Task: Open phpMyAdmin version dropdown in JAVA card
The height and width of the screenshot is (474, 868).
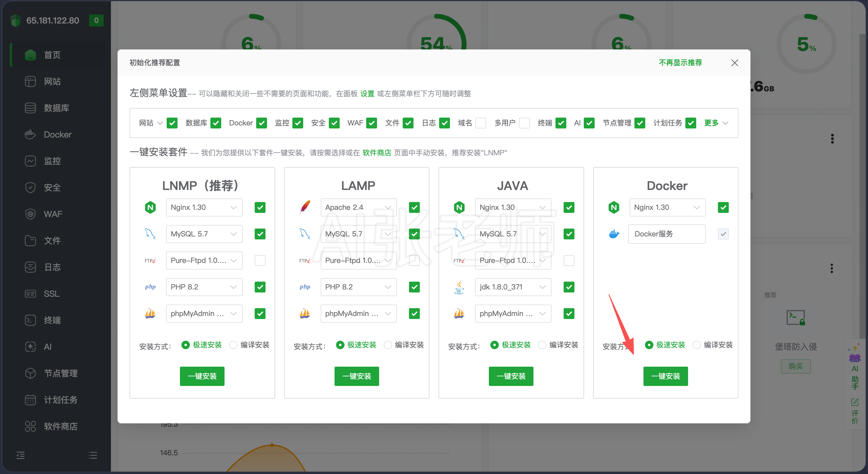Action: (513, 314)
